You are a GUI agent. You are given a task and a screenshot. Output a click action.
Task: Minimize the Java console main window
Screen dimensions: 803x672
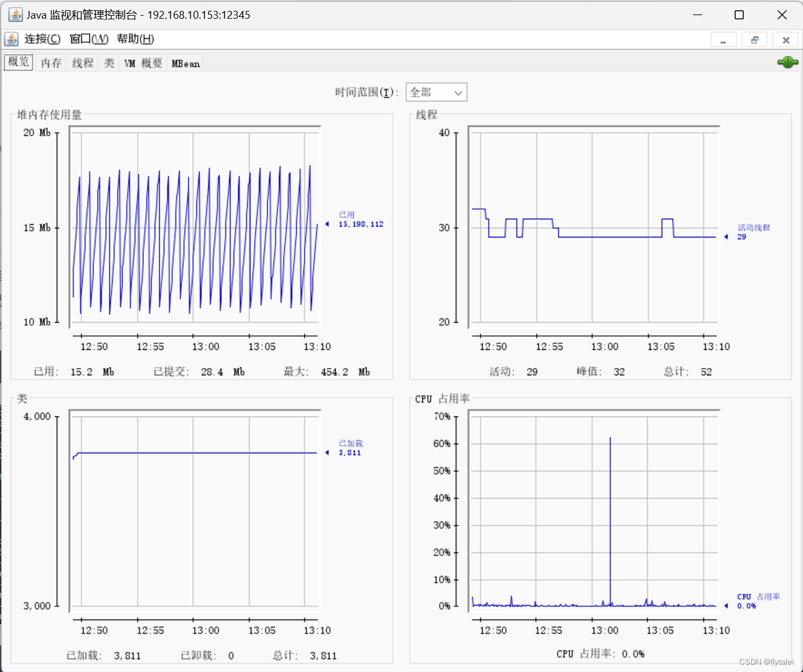(697, 15)
